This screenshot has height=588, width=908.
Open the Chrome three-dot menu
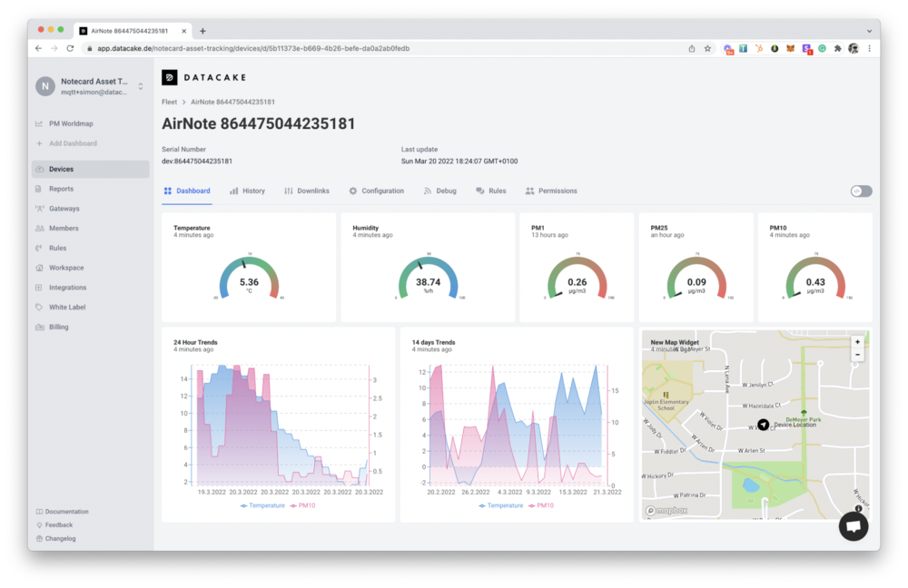868,48
